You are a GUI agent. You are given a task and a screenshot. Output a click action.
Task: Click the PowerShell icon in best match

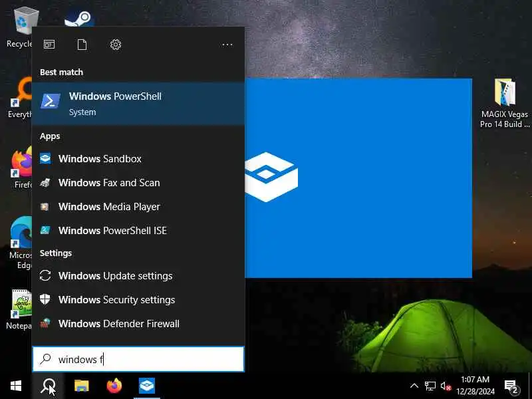point(51,101)
